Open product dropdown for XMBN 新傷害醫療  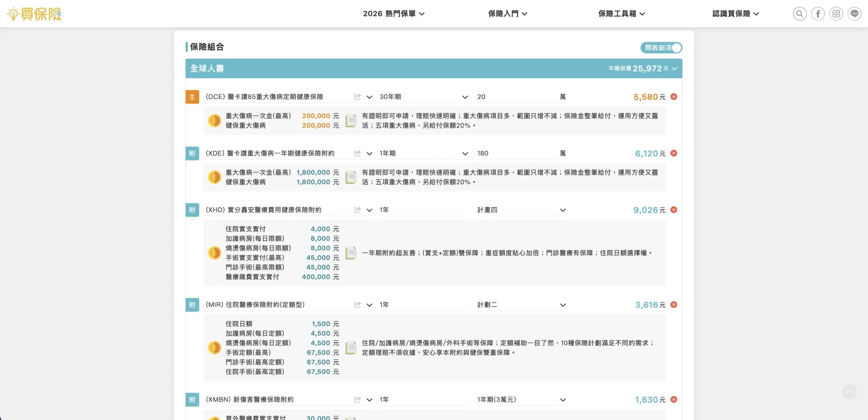[369, 400]
